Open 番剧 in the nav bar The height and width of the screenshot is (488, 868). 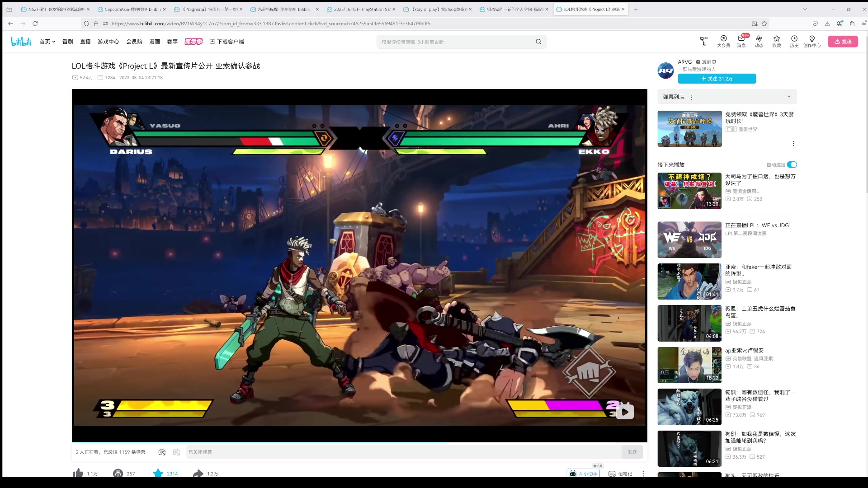pos(68,42)
